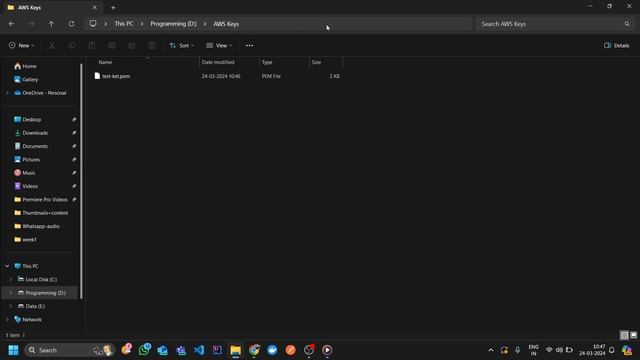Image resolution: width=640 pixels, height=360 pixels.
Task: Open Visual Studio Code from taskbar
Action: click(199, 350)
